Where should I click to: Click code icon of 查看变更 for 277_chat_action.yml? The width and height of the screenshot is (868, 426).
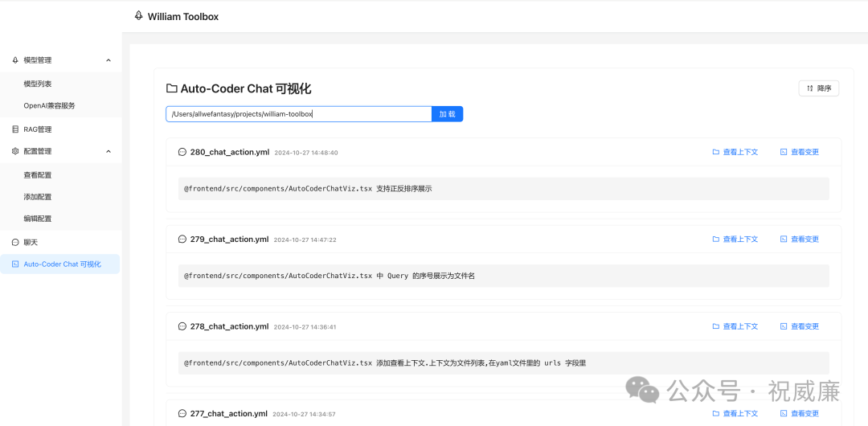[784, 413]
